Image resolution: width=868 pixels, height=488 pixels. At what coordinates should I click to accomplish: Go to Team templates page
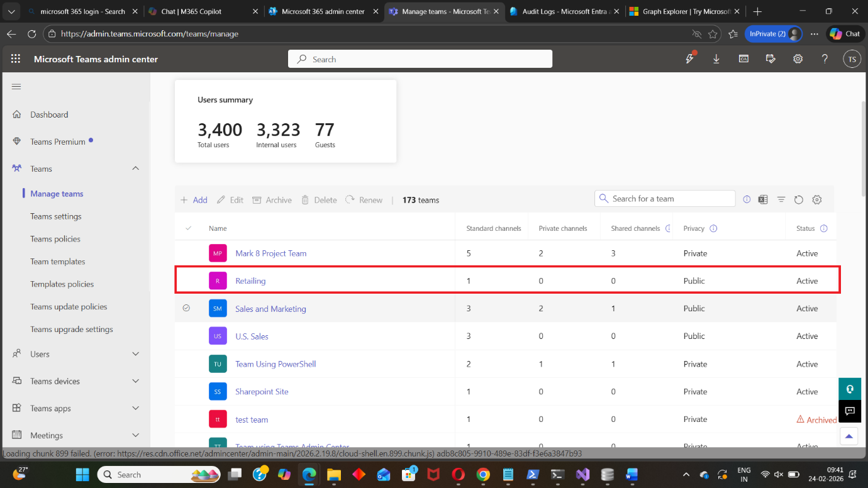click(x=58, y=262)
